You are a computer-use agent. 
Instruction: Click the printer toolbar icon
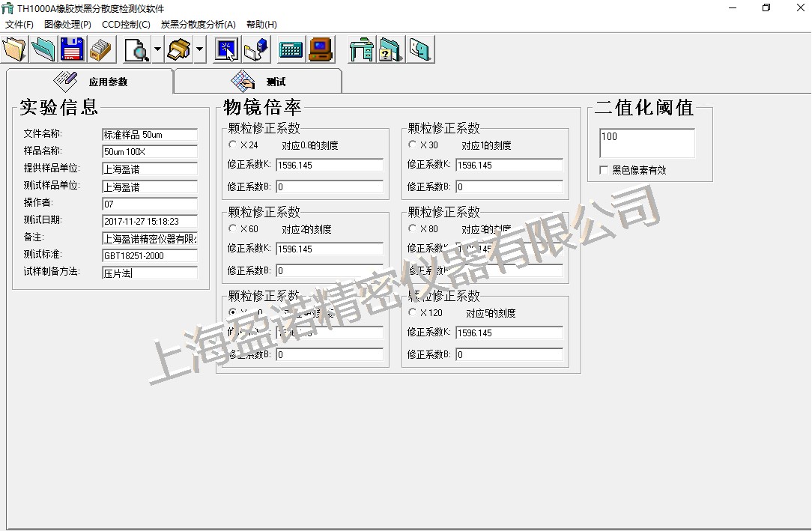click(179, 49)
